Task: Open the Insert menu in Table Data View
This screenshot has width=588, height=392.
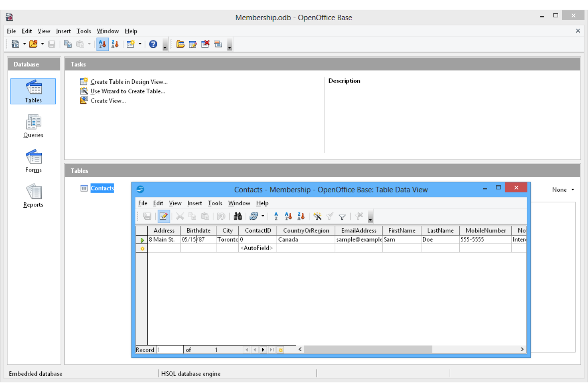Action: (x=194, y=203)
